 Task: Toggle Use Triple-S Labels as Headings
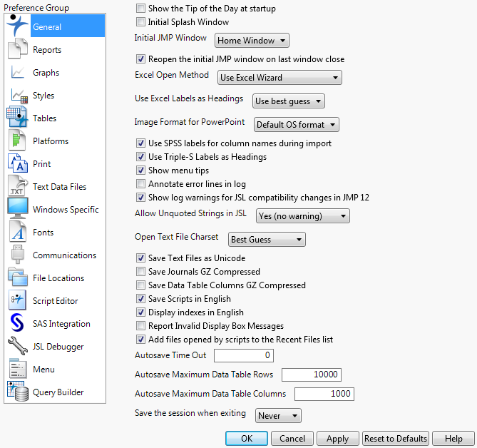[x=140, y=157]
